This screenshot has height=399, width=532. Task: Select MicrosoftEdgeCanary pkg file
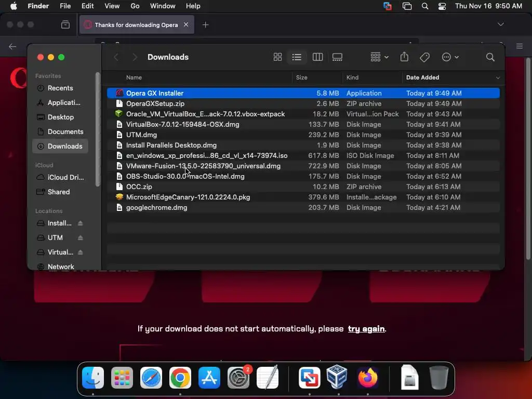click(x=303, y=197)
